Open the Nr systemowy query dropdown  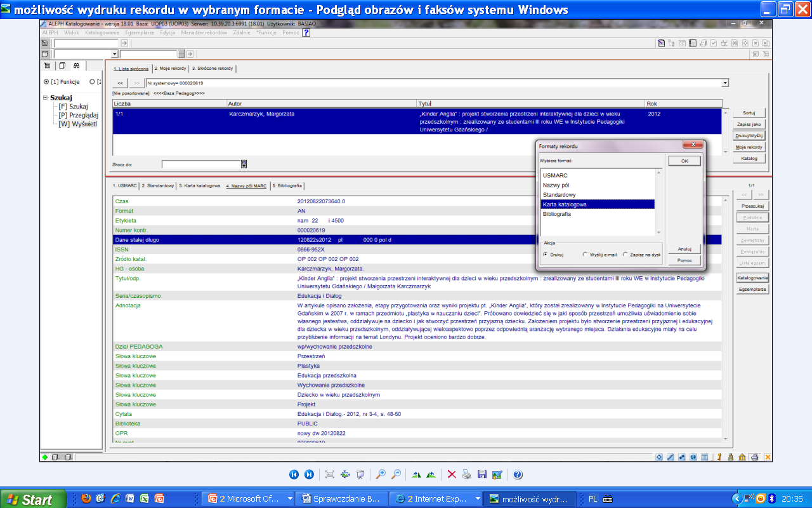click(x=725, y=83)
